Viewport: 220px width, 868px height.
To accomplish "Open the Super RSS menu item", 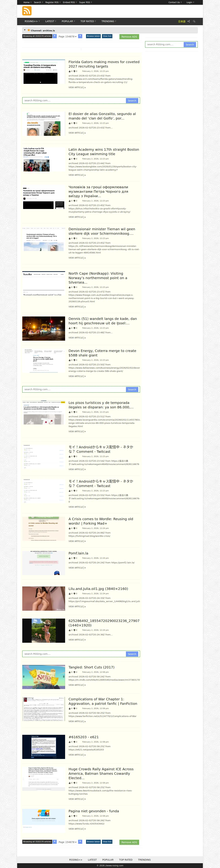I will coord(85,2).
